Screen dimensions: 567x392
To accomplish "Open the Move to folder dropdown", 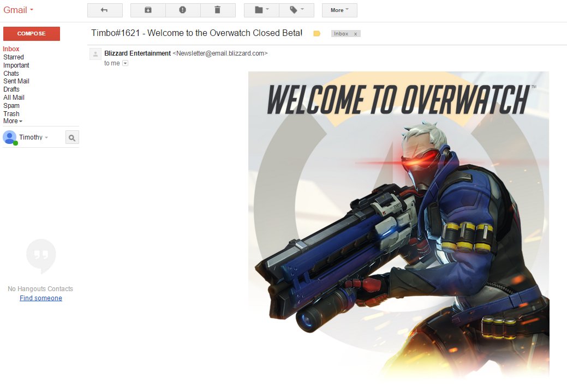I will pos(261,10).
